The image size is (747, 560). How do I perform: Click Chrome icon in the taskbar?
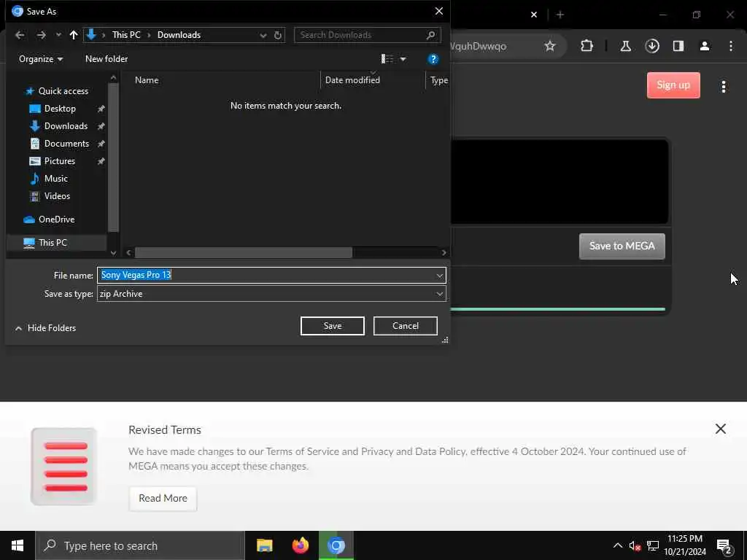(x=336, y=545)
